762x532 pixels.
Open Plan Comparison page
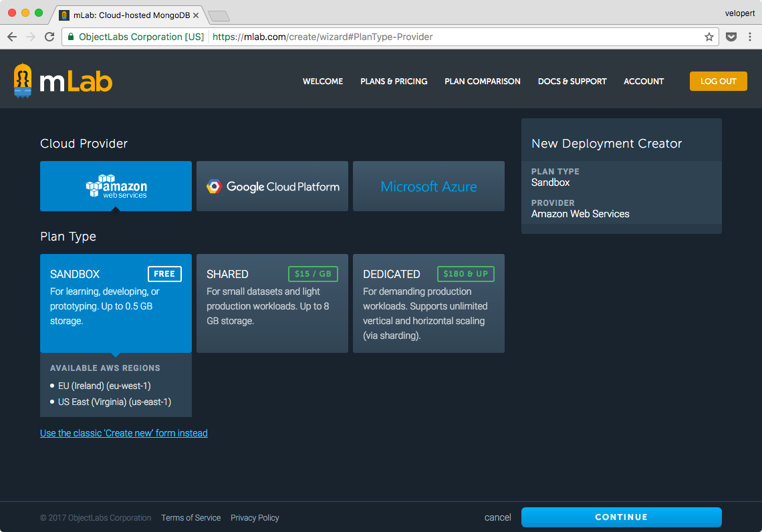482,81
